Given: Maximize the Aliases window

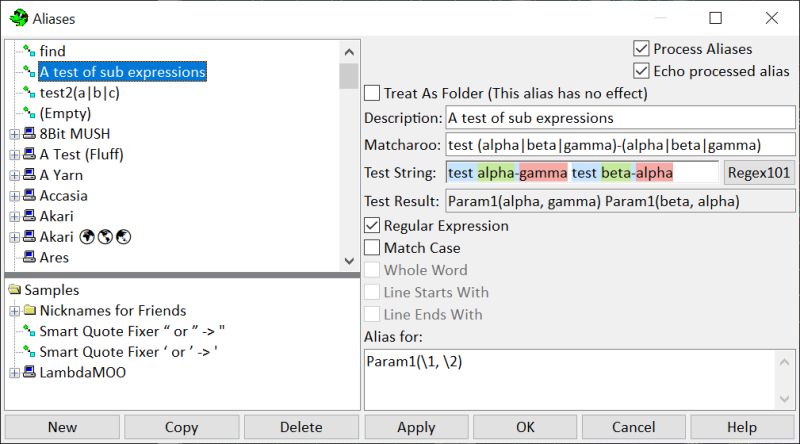Looking at the screenshot, I should point(715,18).
